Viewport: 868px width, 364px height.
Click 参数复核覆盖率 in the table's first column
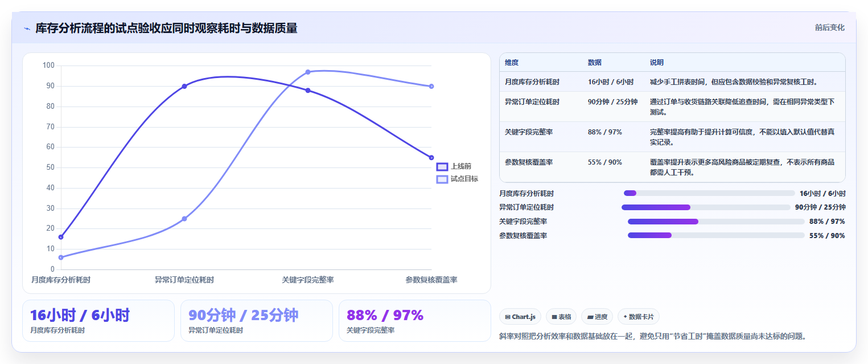pos(529,162)
